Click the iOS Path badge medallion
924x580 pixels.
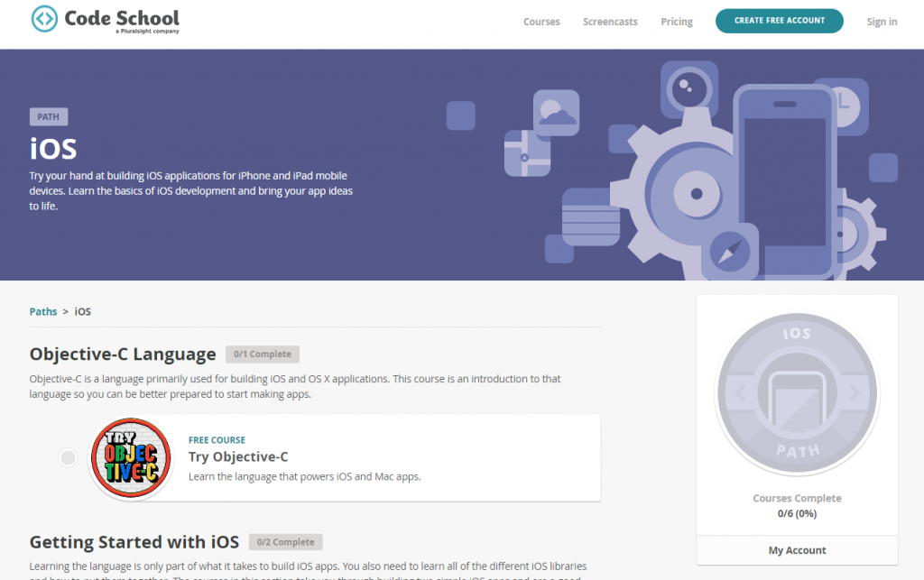click(797, 394)
